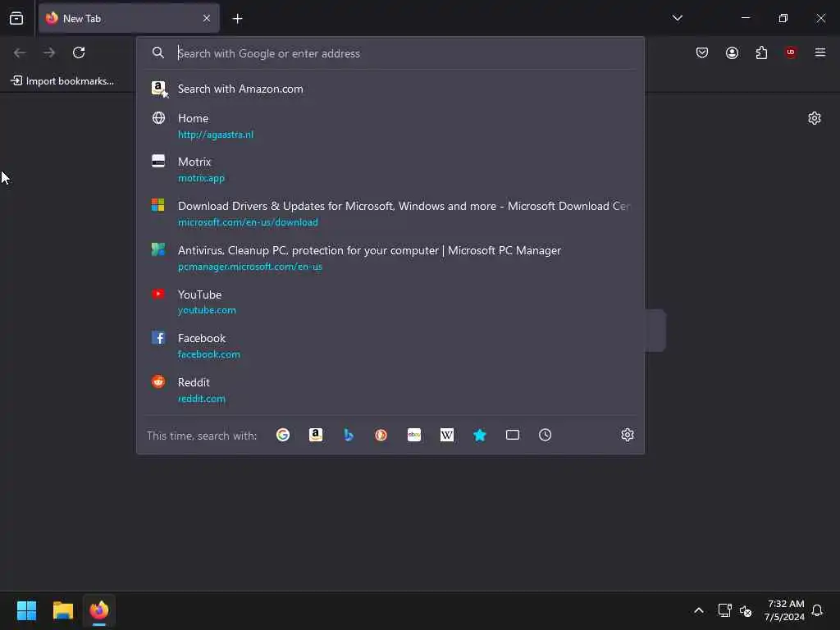This screenshot has width=840, height=630.
Task: Search open tabs using the tab icon
Action: [512, 435]
